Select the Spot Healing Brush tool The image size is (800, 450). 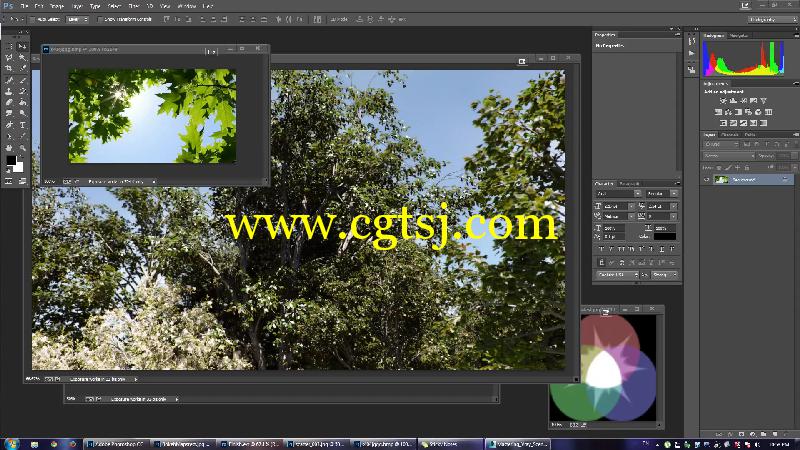tap(9, 80)
